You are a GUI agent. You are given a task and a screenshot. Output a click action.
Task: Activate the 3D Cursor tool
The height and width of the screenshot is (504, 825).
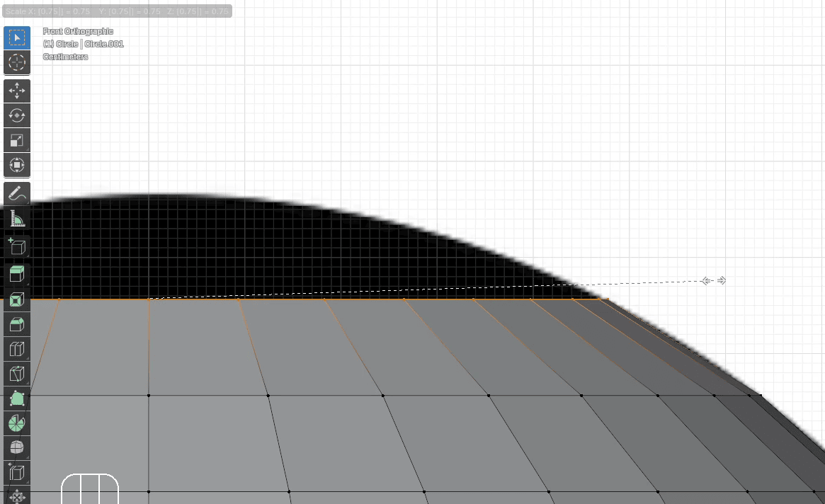click(x=17, y=62)
